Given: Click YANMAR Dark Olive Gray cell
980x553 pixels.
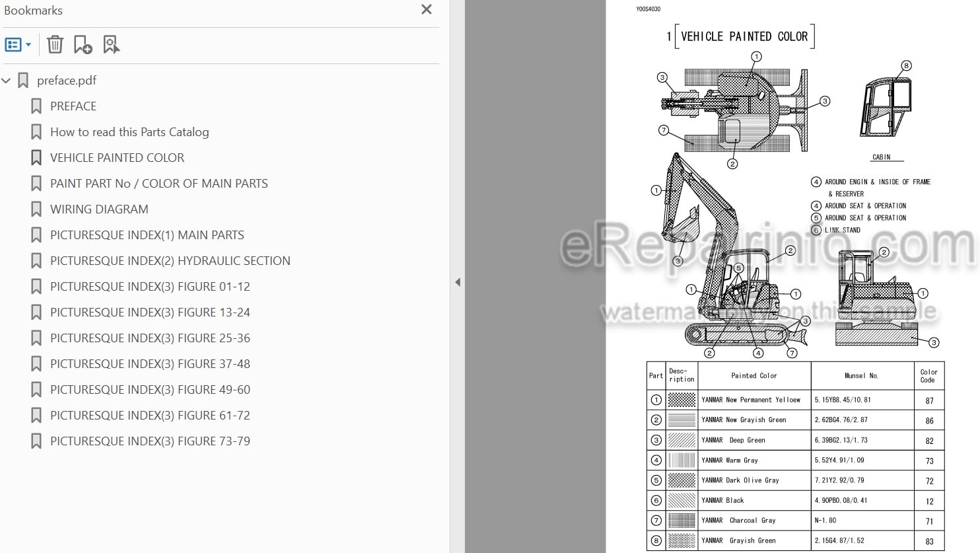Looking at the screenshot, I should (754, 480).
